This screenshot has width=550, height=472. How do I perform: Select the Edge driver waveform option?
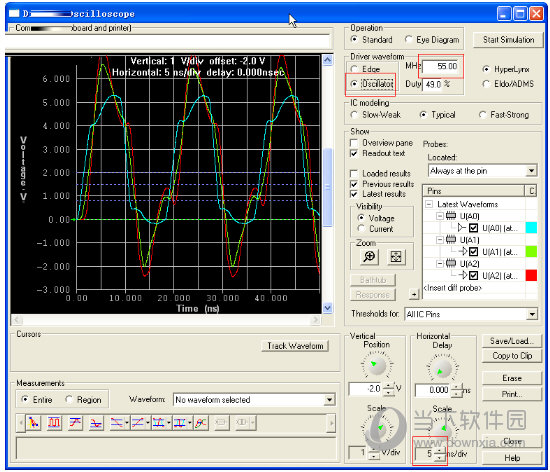tap(354, 69)
